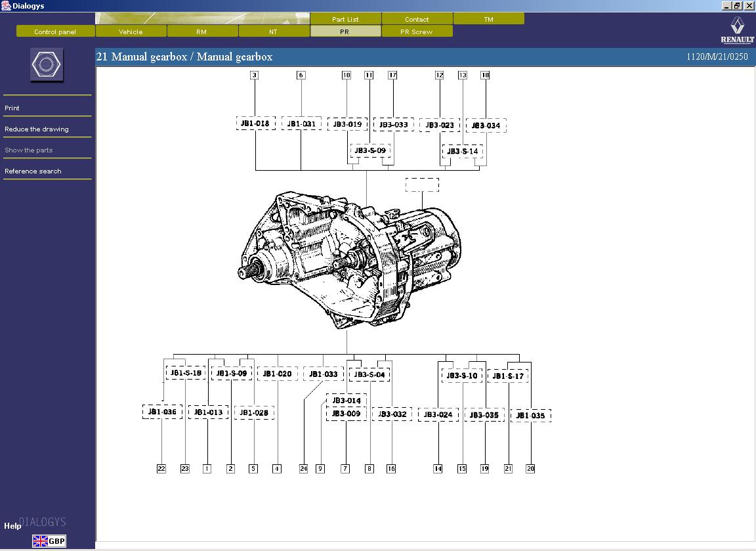Click the JB1-031 gearbox label
Image resolution: width=756 pixels, height=551 pixels.
[x=301, y=124]
